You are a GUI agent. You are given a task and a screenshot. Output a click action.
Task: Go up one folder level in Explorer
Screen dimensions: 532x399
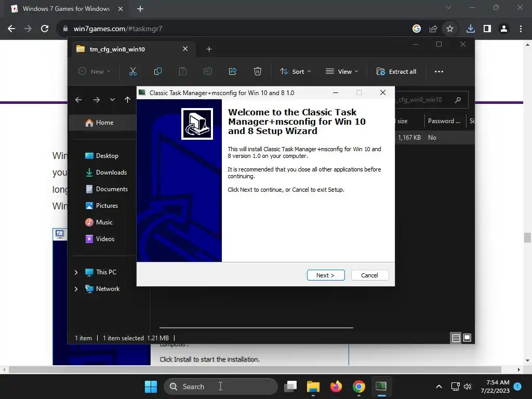click(x=127, y=100)
